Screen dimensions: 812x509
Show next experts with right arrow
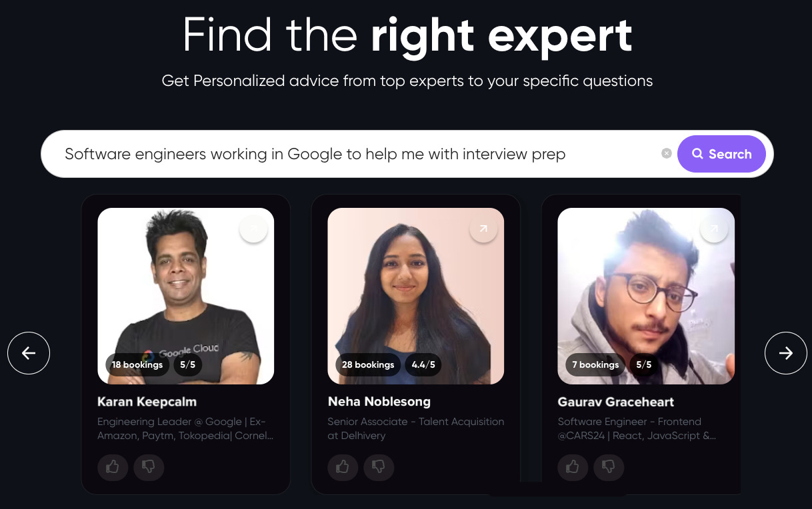pyautogui.click(x=786, y=353)
